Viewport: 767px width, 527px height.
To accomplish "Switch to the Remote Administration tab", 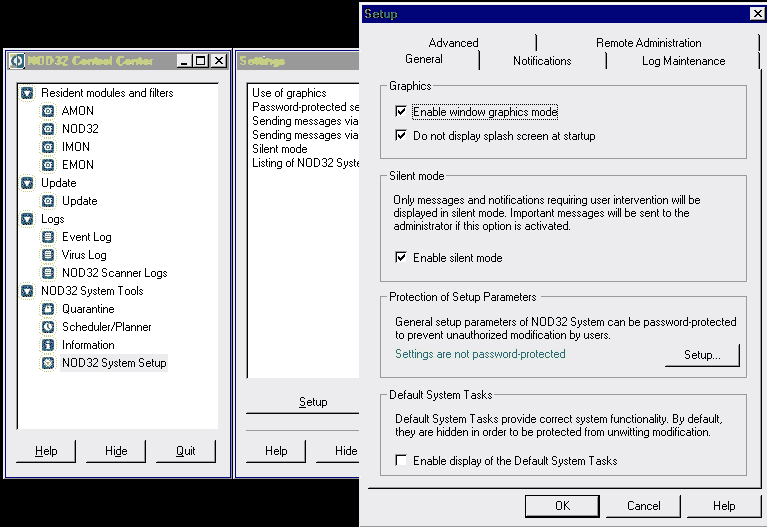I will pos(649,43).
